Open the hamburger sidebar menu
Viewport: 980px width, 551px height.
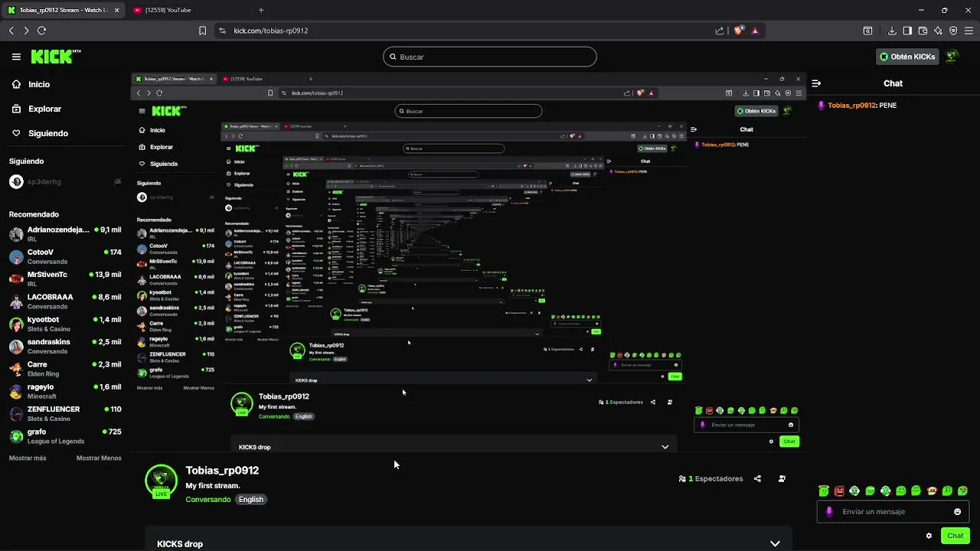pos(16,57)
